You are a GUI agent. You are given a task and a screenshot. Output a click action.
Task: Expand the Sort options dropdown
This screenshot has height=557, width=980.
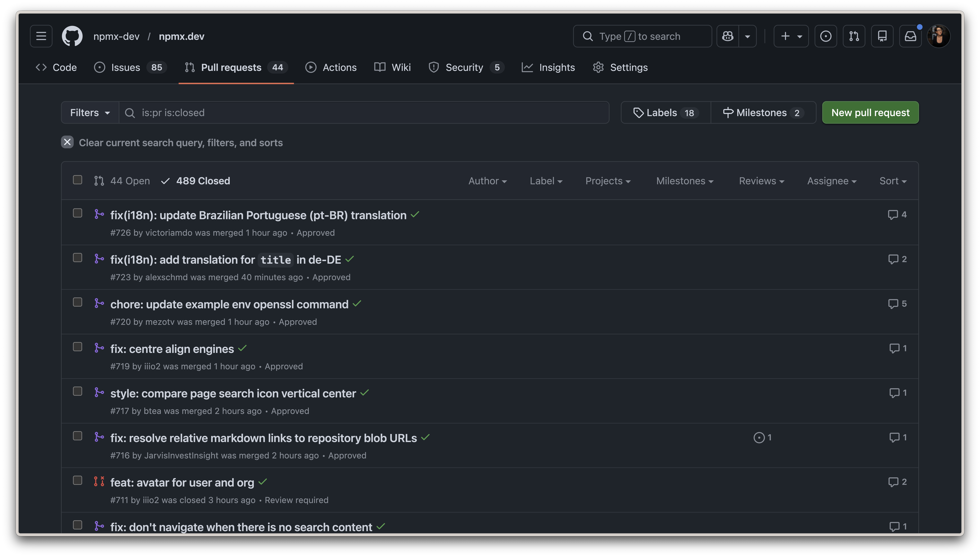[893, 181]
